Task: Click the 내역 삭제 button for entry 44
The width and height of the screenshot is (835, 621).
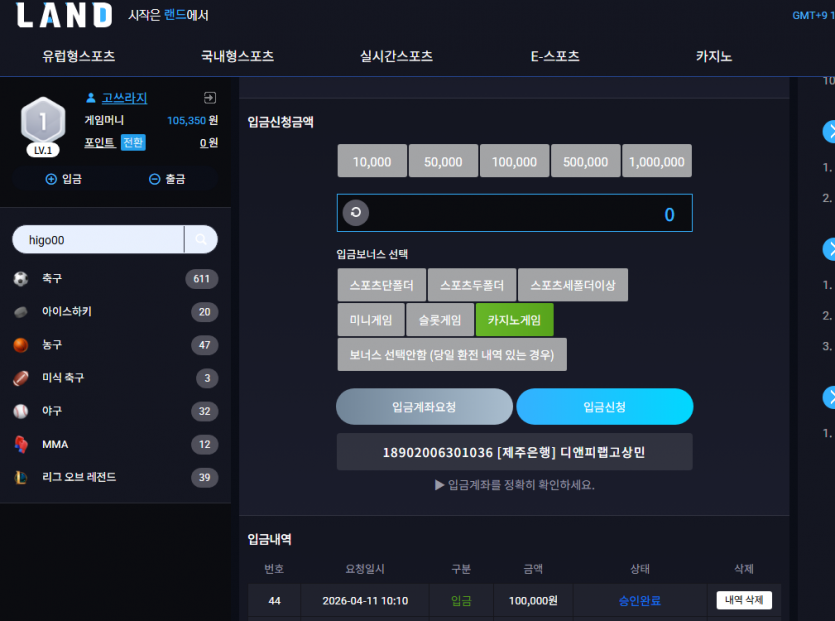Action: (744, 600)
